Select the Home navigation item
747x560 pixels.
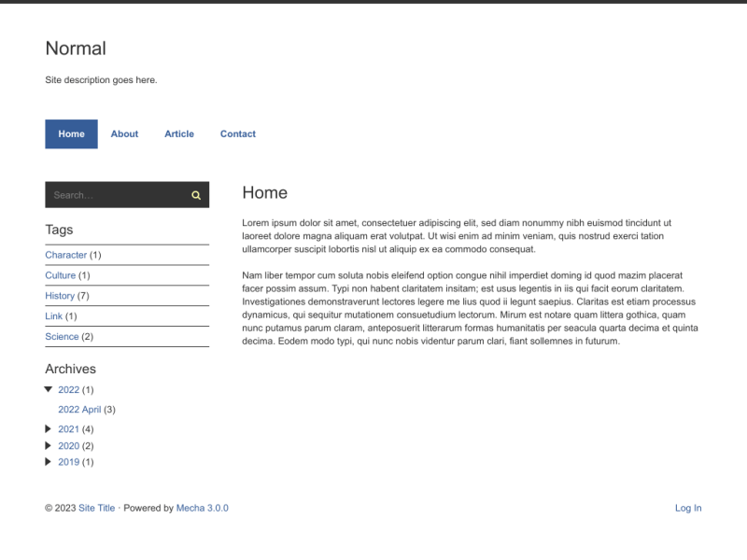pyautogui.click(x=71, y=133)
